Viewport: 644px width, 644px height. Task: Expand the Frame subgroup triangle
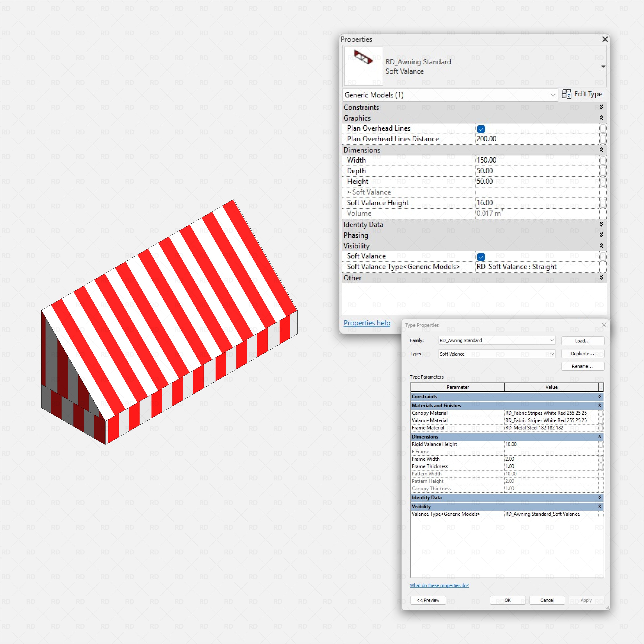pyautogui.click(x=413, y=452)
